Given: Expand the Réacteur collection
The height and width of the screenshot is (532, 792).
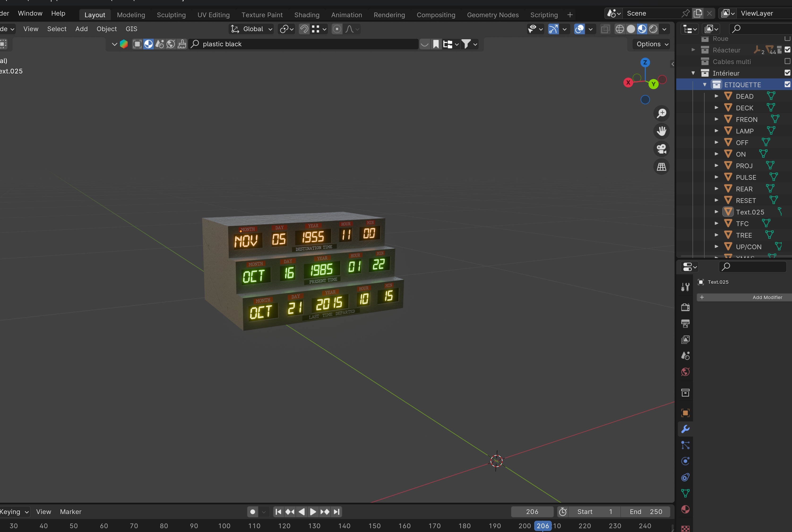Looking at the screenshot, I should [x=693, y=50].
